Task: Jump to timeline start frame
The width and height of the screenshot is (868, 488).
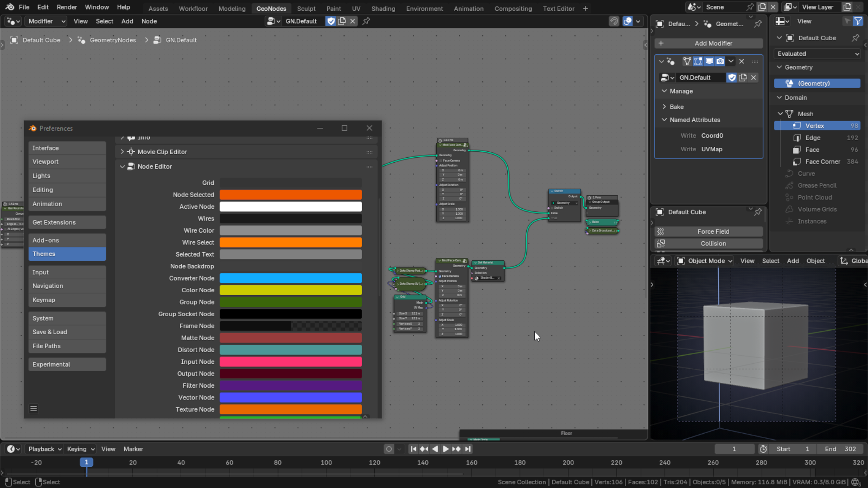Action: tap(413, 449)
